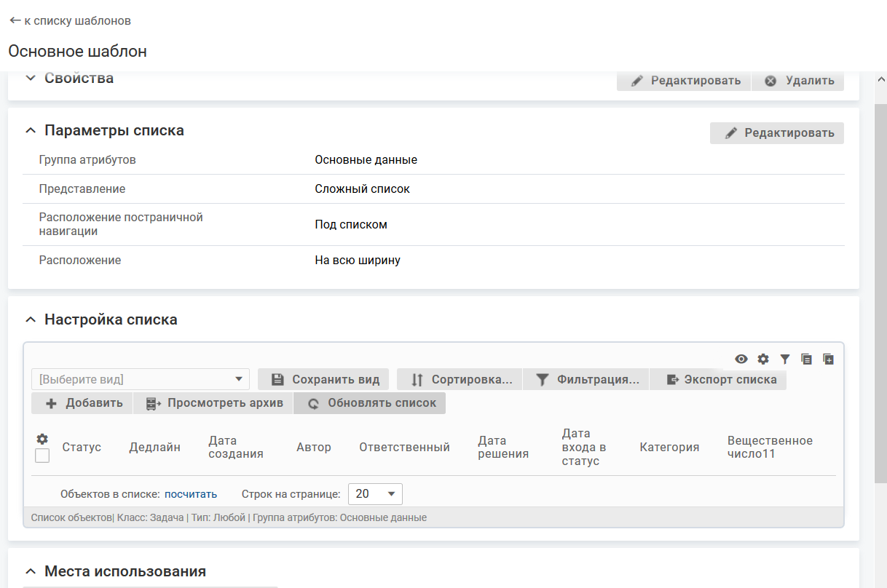Click the посчитать link
The height and width of the screenshot is (588, 887).
(191, 494)
